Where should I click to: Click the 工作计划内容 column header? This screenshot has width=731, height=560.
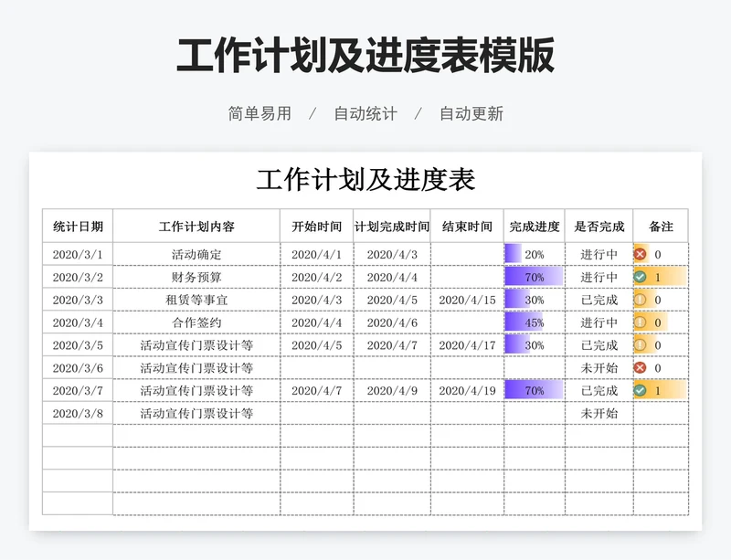pos(196,227)
